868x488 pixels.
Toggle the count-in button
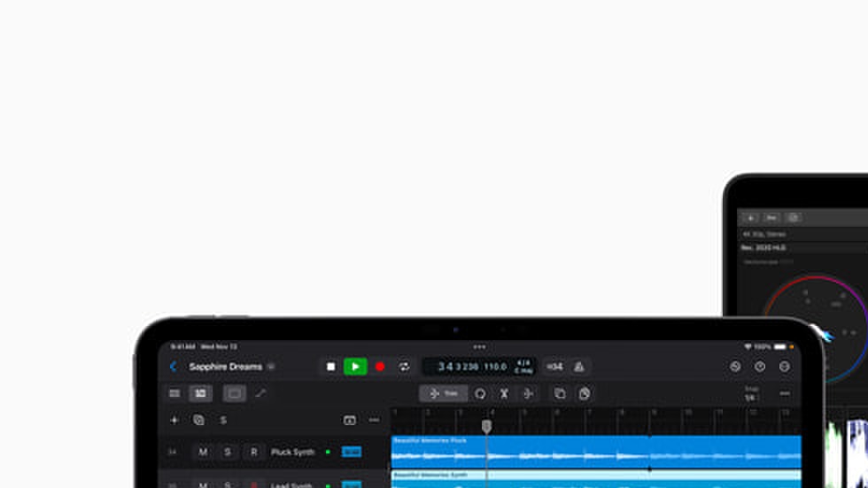[554, 367]
